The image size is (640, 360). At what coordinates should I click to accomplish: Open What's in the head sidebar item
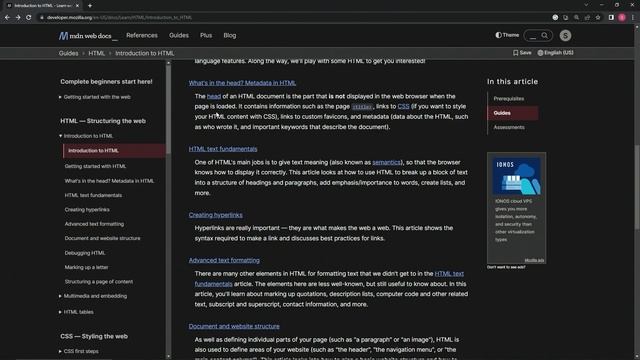coord(109,181)
